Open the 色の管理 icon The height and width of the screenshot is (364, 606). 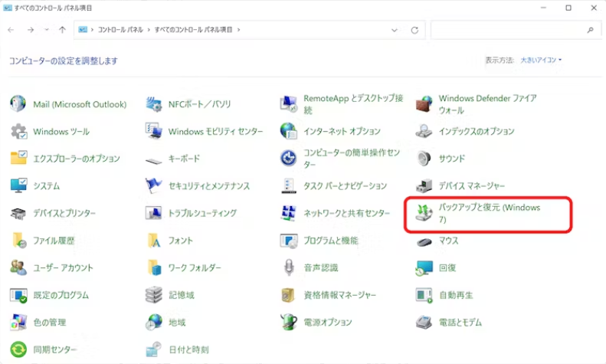click(x=18, y=322)
